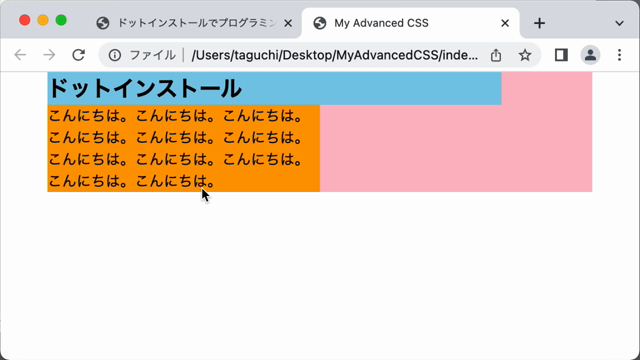The width and height of the screenshot is (640, 360).
Task: Open Chrome three-dot menu
Action: pyautogui.click(x=619, y=55)
